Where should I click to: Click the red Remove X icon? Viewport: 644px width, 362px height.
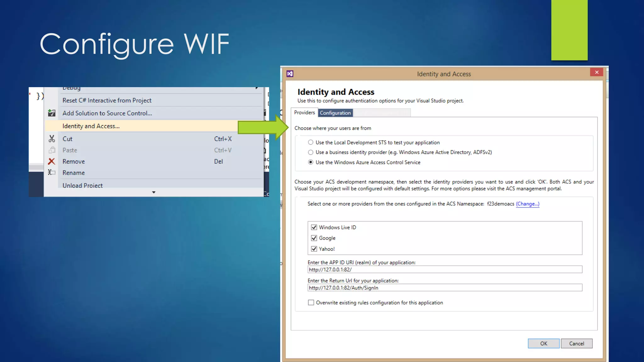pyautogui.click(x=52, y=162)
